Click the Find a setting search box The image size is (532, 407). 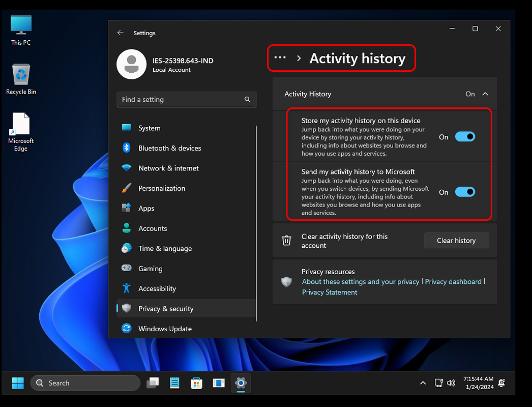coord(187,99)
